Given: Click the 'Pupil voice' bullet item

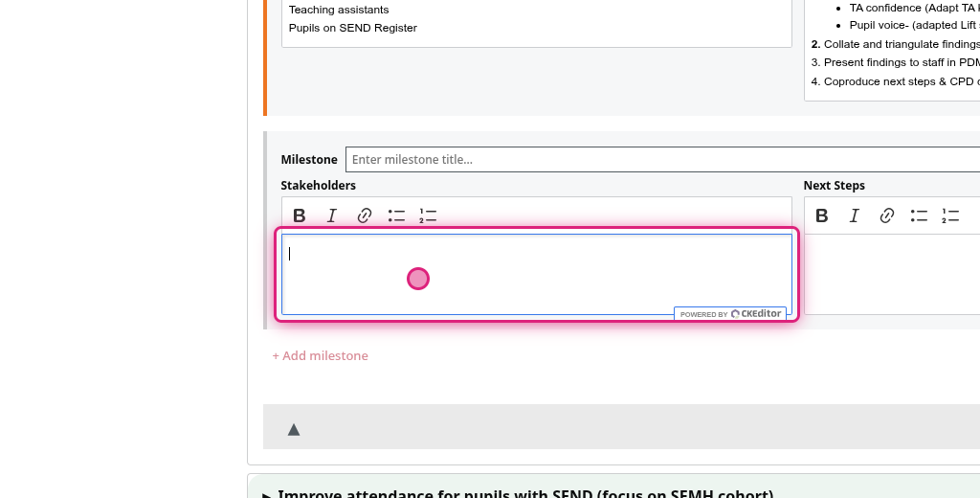Looking at the screenshot, I should tap(914, 26).
